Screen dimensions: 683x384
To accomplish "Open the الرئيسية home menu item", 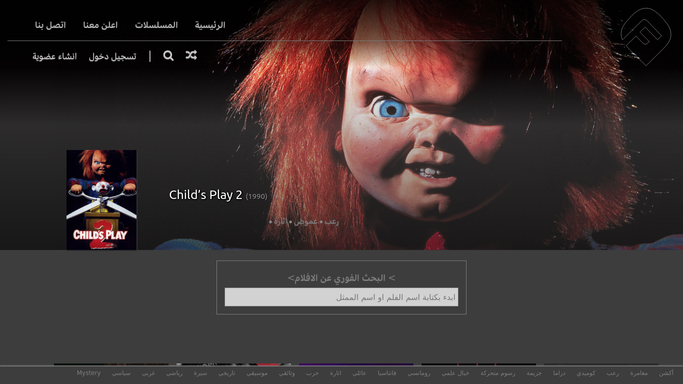I will [x=210, y=25].
